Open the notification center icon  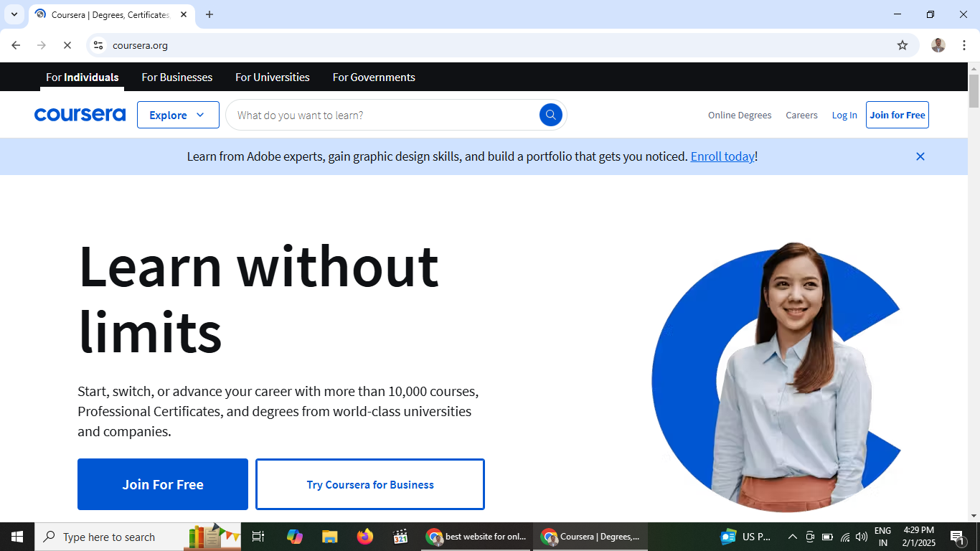957,537
